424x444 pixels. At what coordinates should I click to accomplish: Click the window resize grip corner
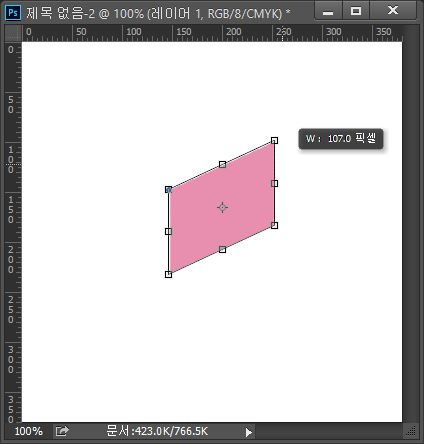(411, 431)
